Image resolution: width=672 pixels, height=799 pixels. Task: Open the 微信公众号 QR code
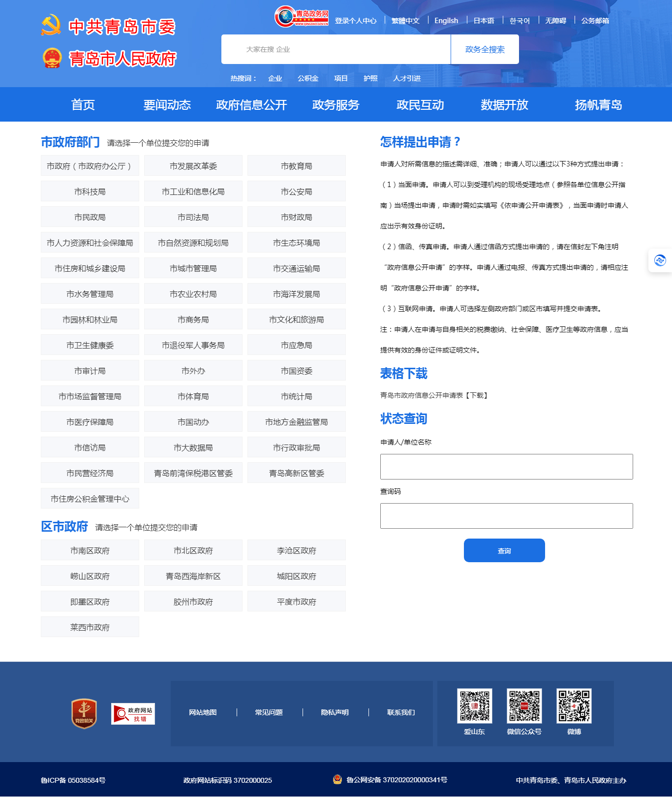524,705
